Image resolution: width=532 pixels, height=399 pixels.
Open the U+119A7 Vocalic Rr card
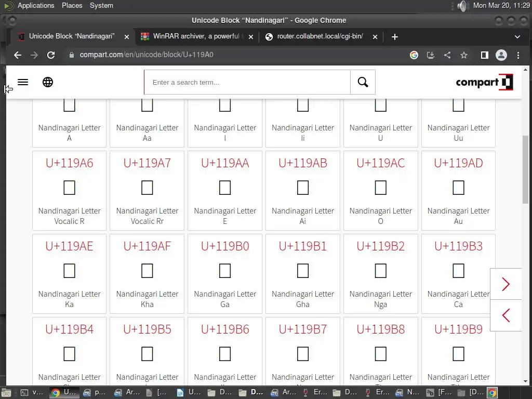(147, 191)
